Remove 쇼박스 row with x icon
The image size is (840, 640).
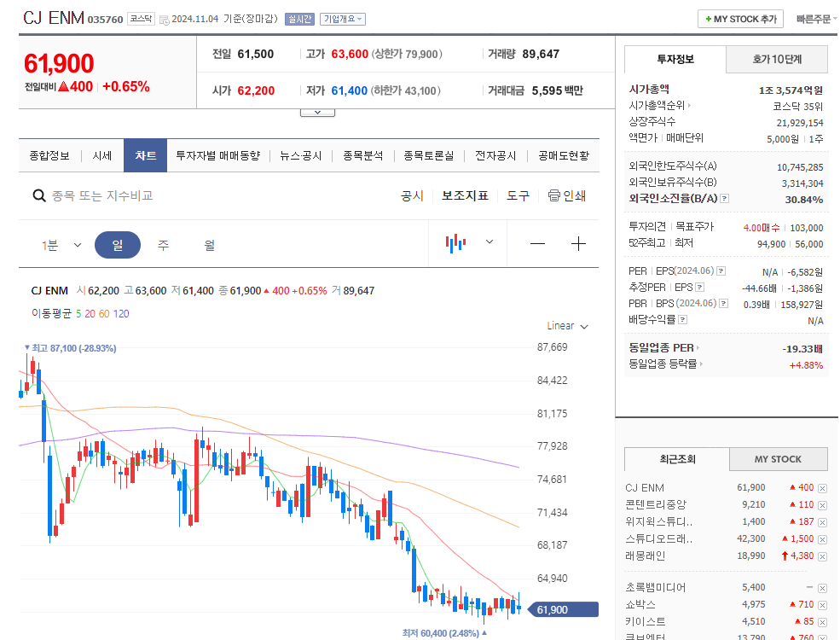[x=822, y=605]
